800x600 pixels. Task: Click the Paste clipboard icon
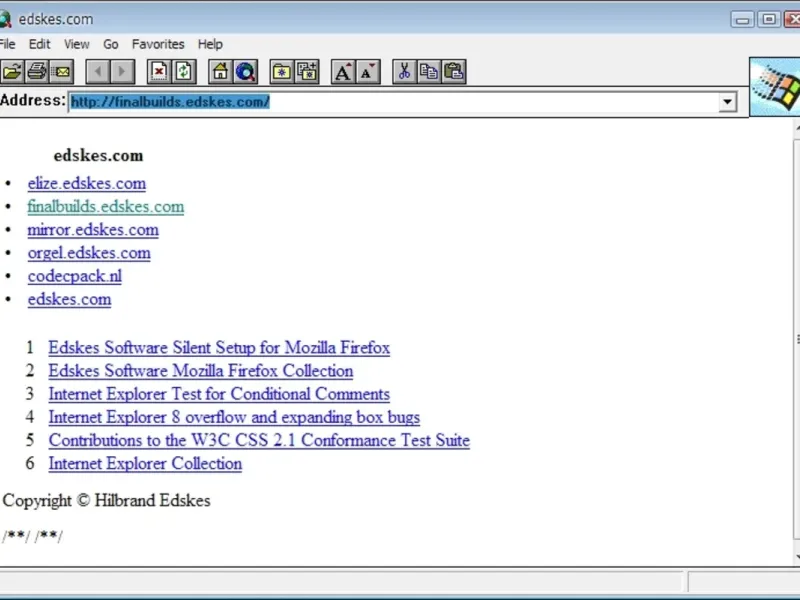click(454, 71)
